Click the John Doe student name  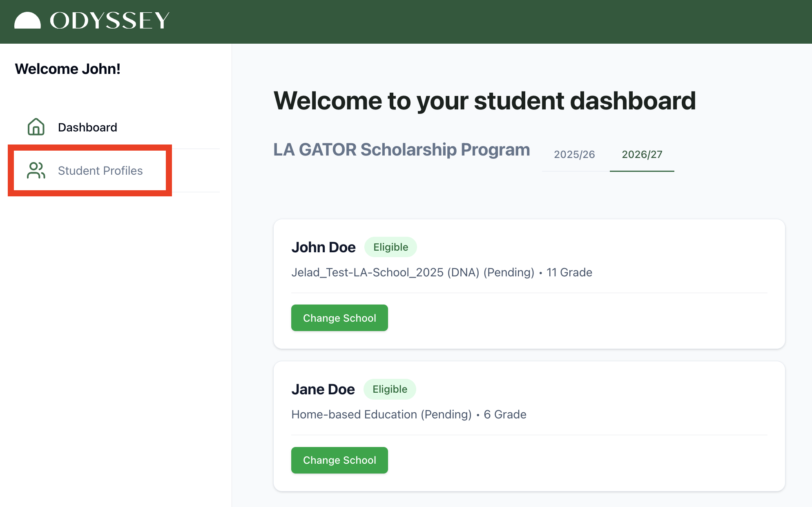tap(323, 247)
